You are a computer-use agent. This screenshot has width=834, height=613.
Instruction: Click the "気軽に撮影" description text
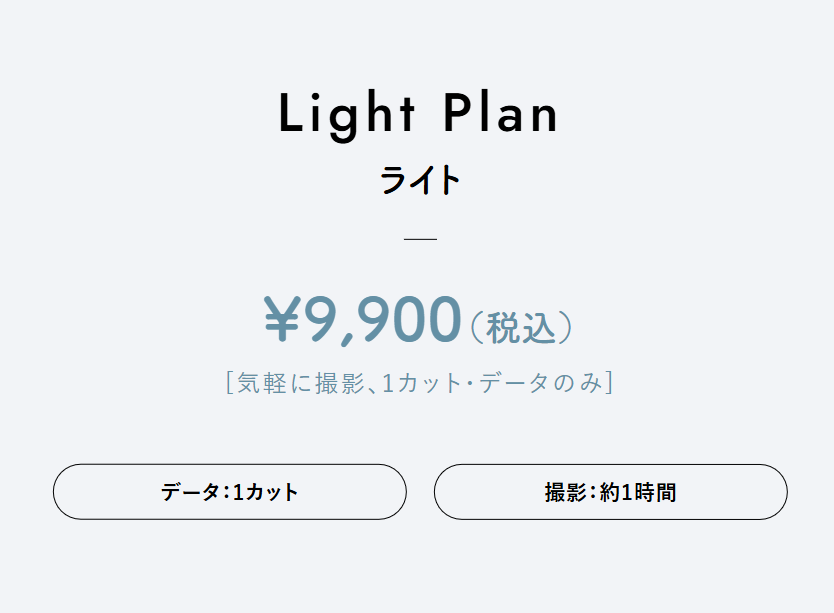tap(296, 383)
